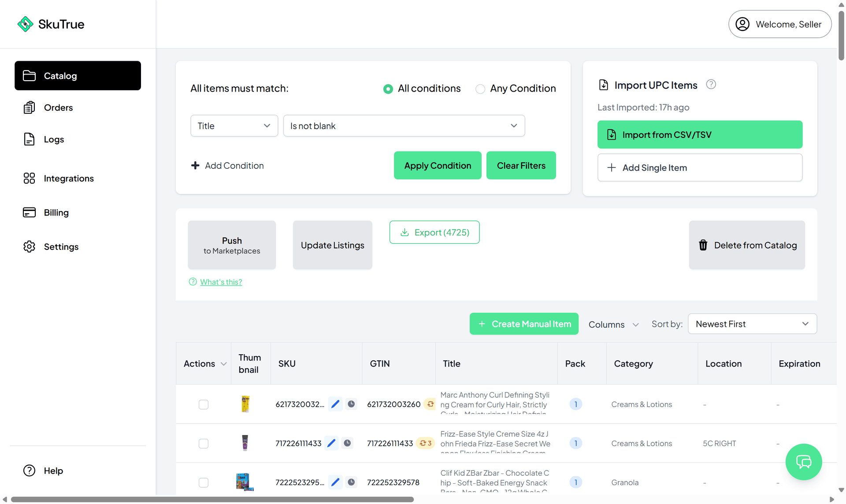Edit the SKU 717226111433 with the pencil icon

click(332, 443)
